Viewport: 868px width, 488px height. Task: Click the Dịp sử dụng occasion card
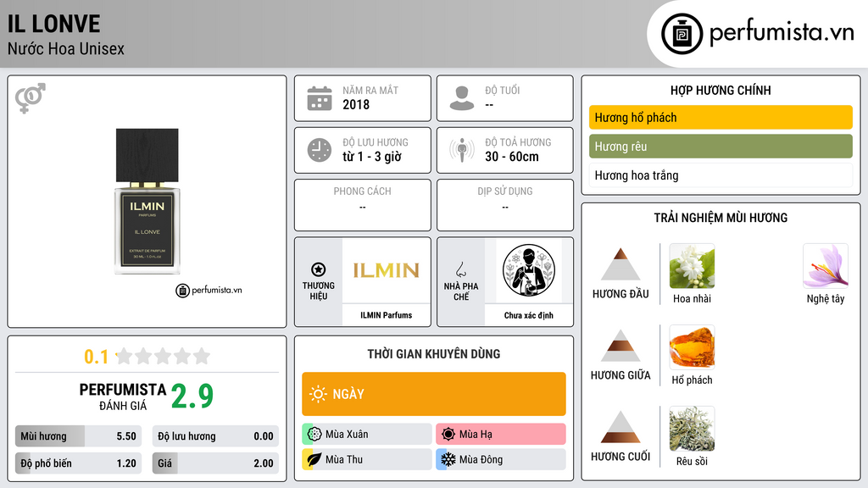coord(505,205)
